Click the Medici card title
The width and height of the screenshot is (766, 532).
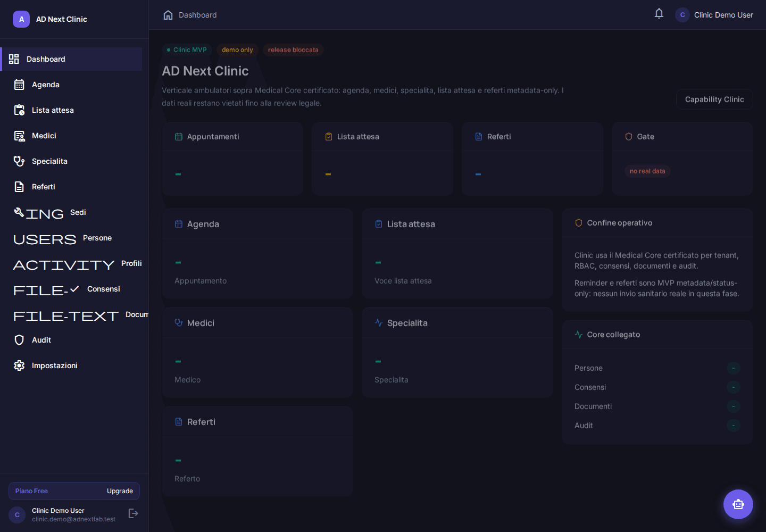coord(201,323)
